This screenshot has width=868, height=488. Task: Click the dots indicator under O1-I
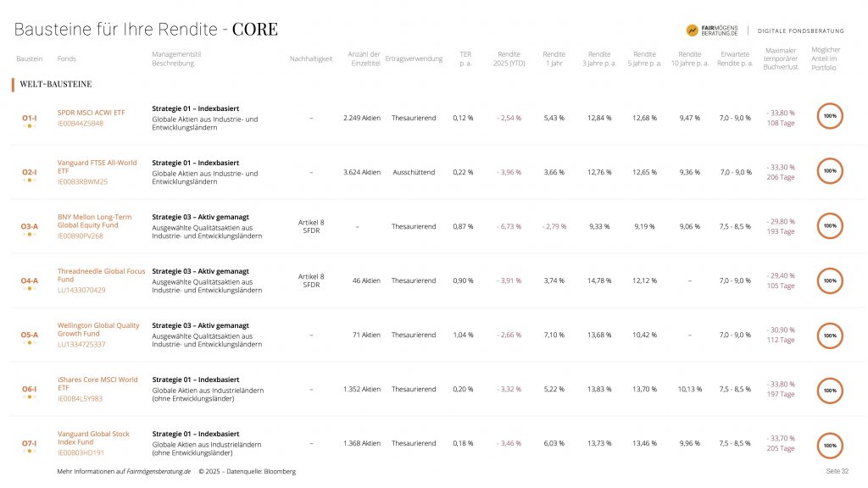tap(29, 126)
